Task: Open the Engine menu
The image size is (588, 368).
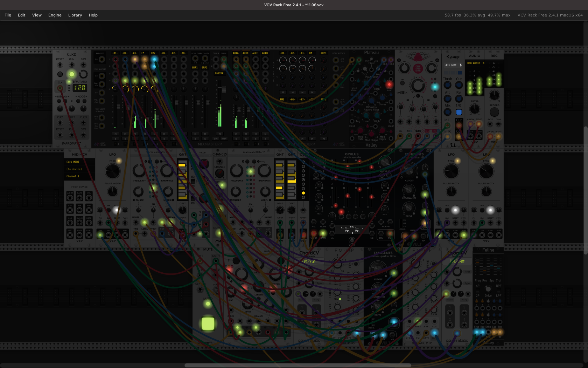Action: click(x=55, y=15)
